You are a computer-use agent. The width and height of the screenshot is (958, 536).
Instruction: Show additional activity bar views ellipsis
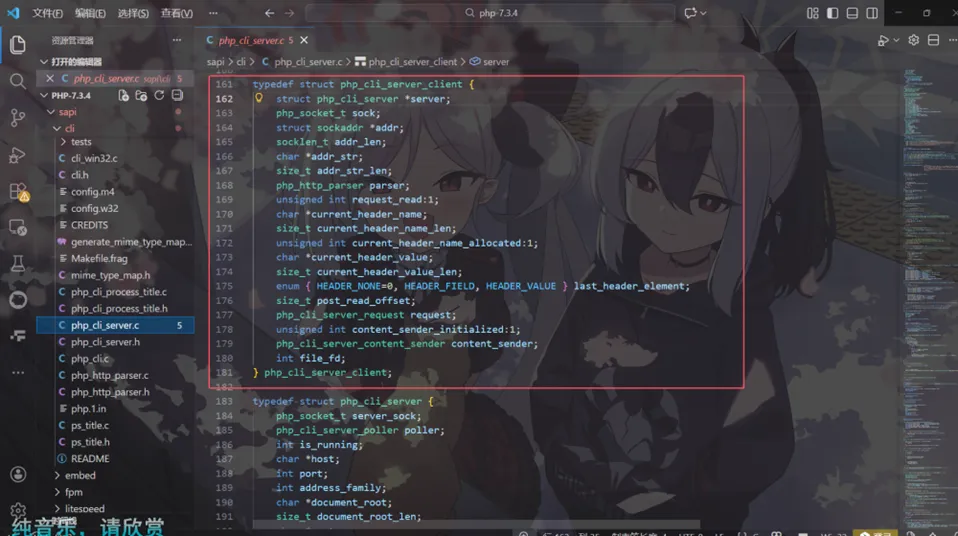(18, 372)
